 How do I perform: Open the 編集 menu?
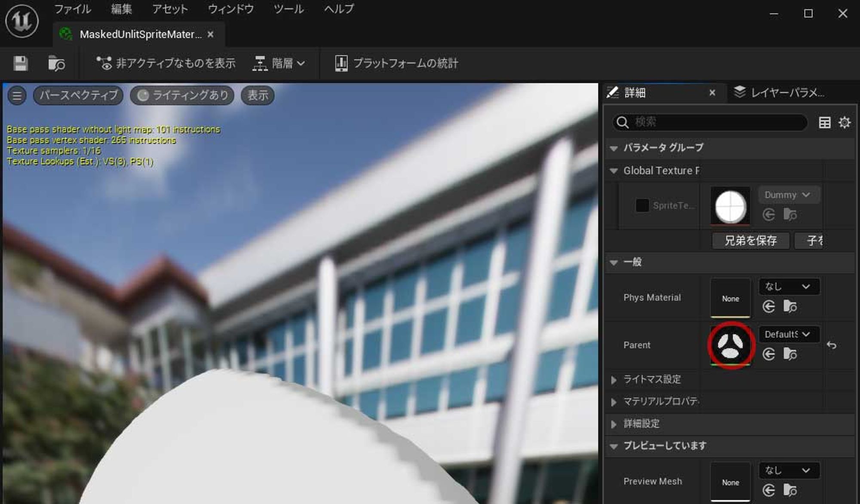(x=121, y=9)
